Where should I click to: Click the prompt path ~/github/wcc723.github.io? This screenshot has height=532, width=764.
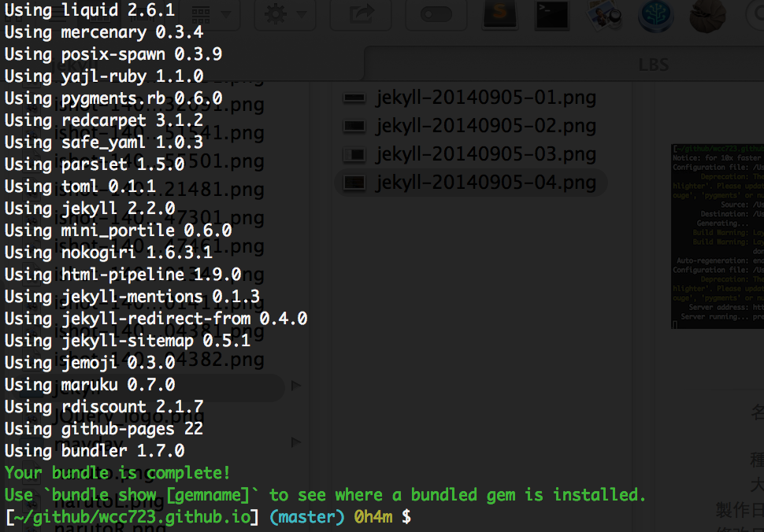click(132, 517)
